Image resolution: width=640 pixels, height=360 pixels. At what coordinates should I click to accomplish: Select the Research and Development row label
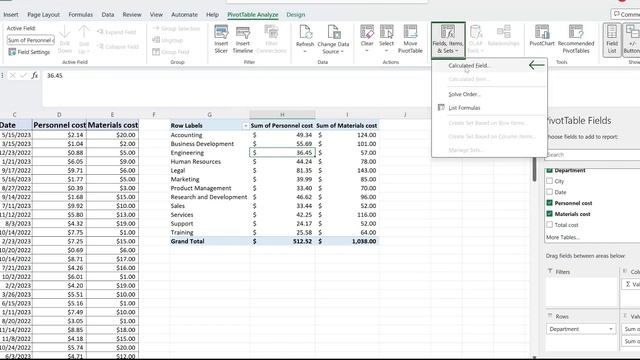click(209, 197)
